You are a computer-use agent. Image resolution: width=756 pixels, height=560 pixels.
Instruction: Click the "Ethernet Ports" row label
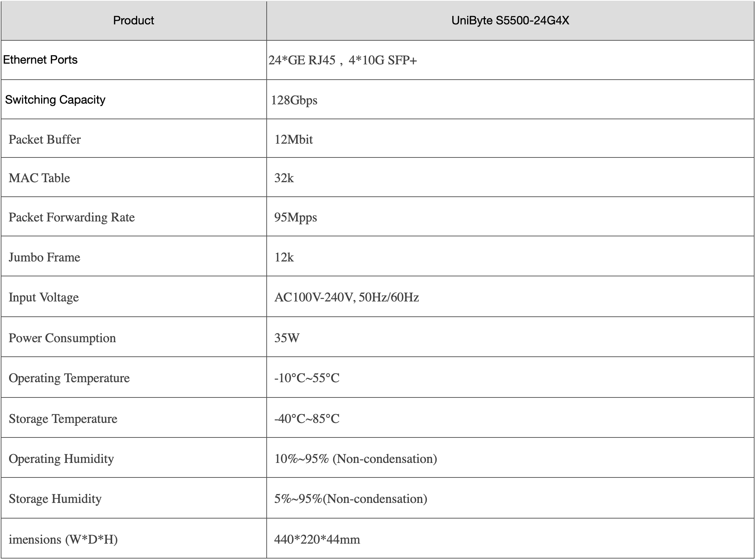(x=40, y=60)
